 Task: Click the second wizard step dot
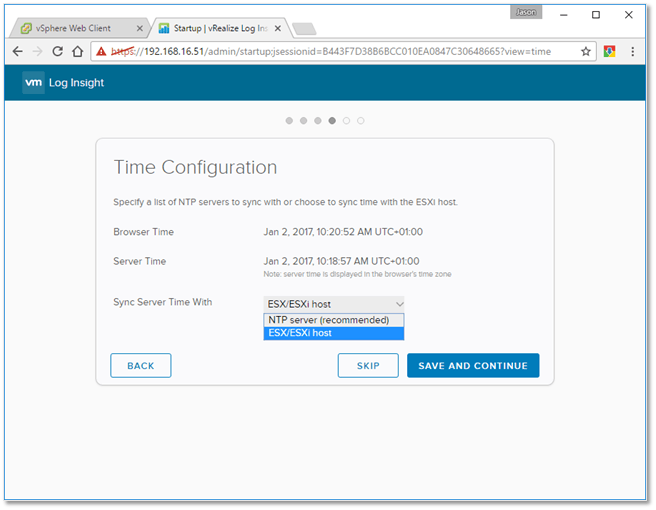tap(303, 120)
